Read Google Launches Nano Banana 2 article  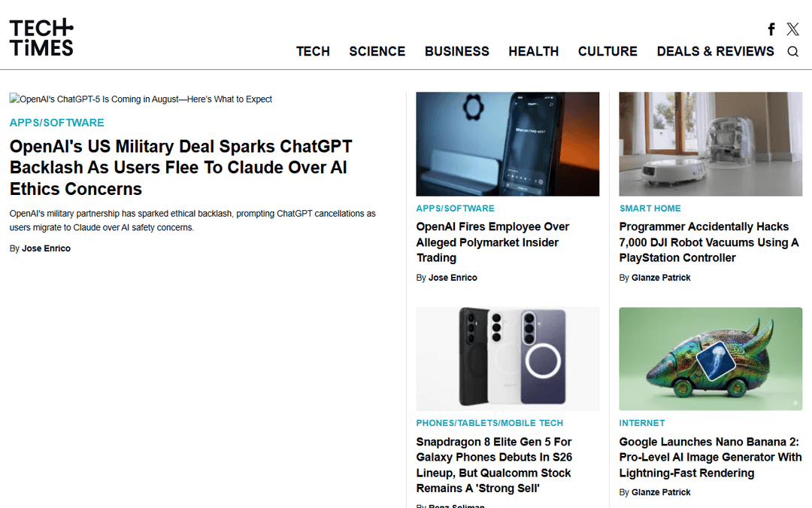[x=710, y=458]
